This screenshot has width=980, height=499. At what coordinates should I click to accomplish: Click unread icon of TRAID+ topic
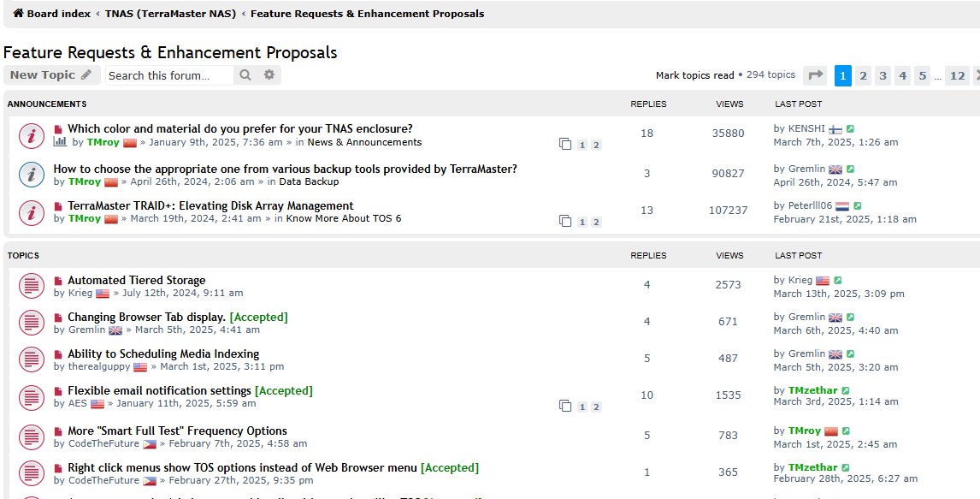click(x=58, y=206)
